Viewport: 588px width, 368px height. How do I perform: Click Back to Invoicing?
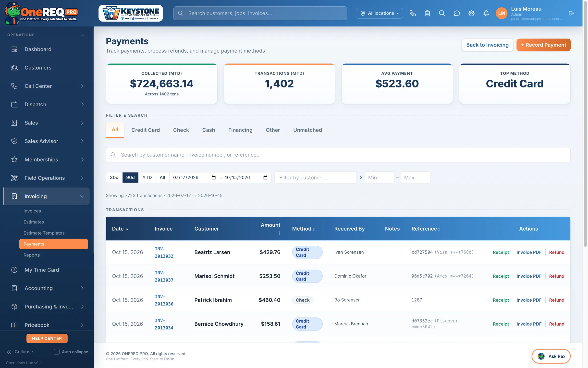click(487, 45)
